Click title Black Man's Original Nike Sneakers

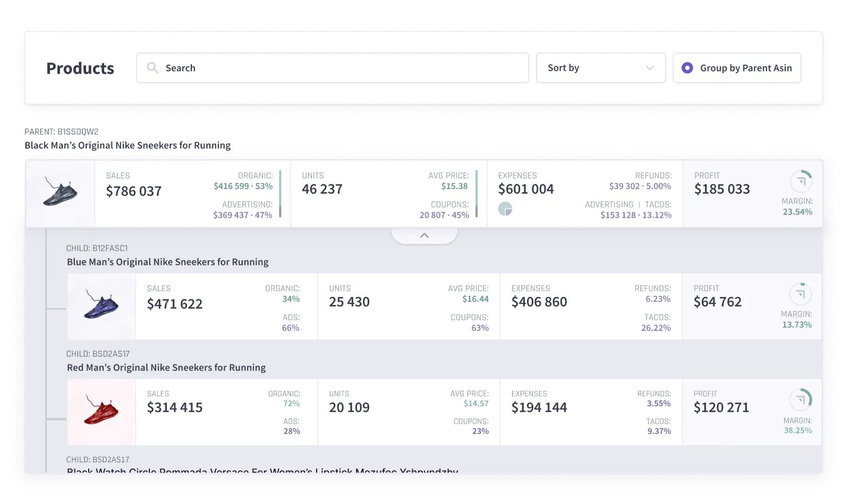[x=127, y=146]
